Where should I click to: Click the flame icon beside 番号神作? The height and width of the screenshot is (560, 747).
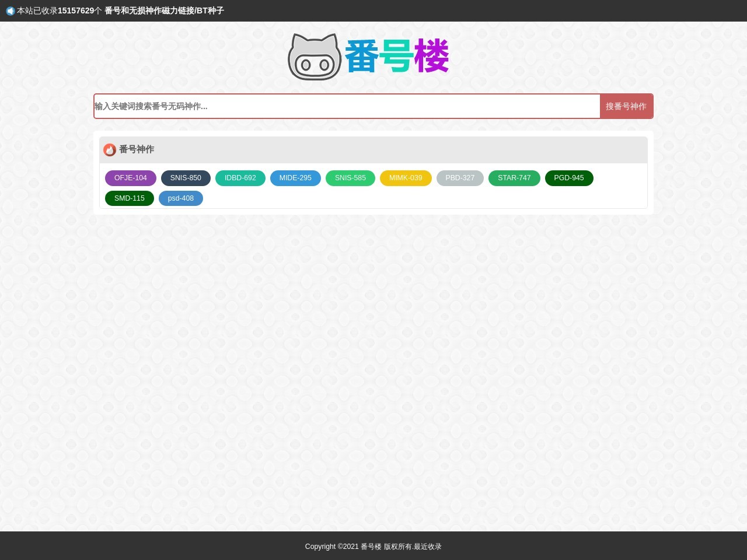coord(110,150)
